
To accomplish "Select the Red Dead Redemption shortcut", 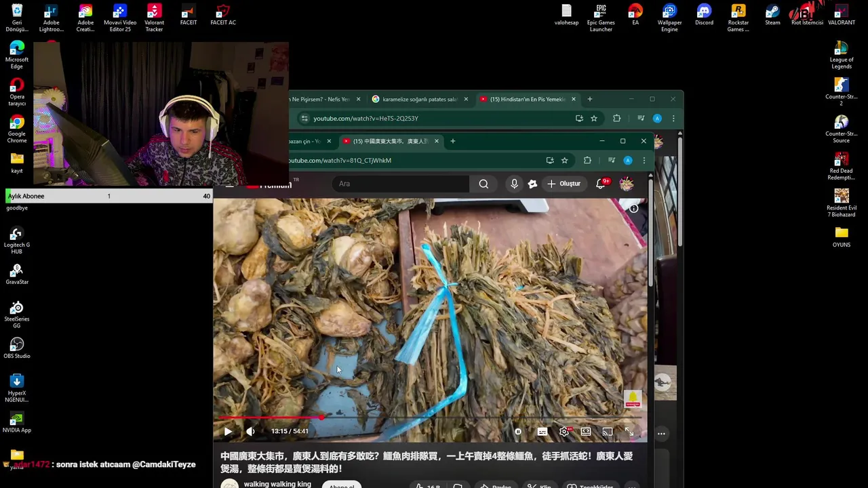I will pos(842,166).
